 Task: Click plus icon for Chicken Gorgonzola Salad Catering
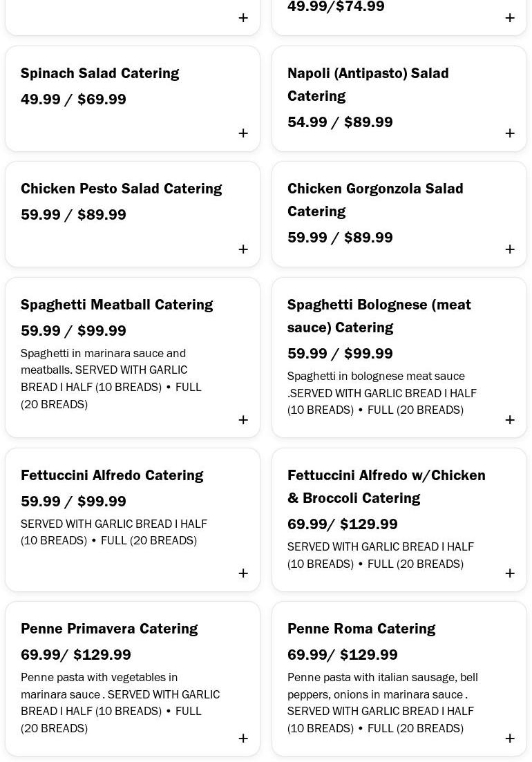[x=510, y=249]
